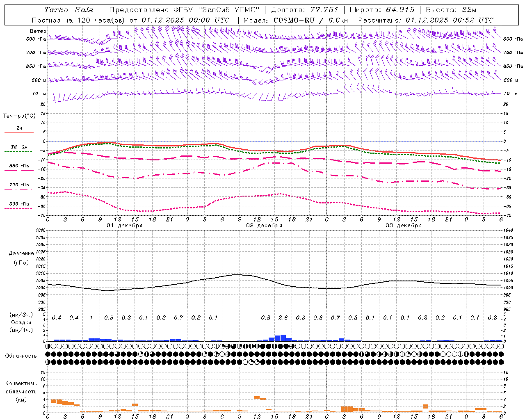Click the dotted line under "500 гПа" temperature legend

[19, 209]
